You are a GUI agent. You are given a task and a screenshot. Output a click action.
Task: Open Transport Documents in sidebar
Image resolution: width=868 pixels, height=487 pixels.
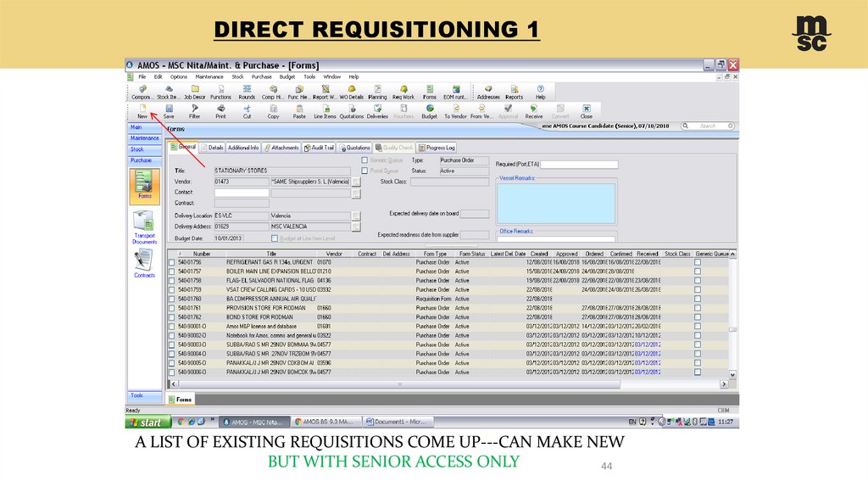pyautogui.click(x=144, y=227)
